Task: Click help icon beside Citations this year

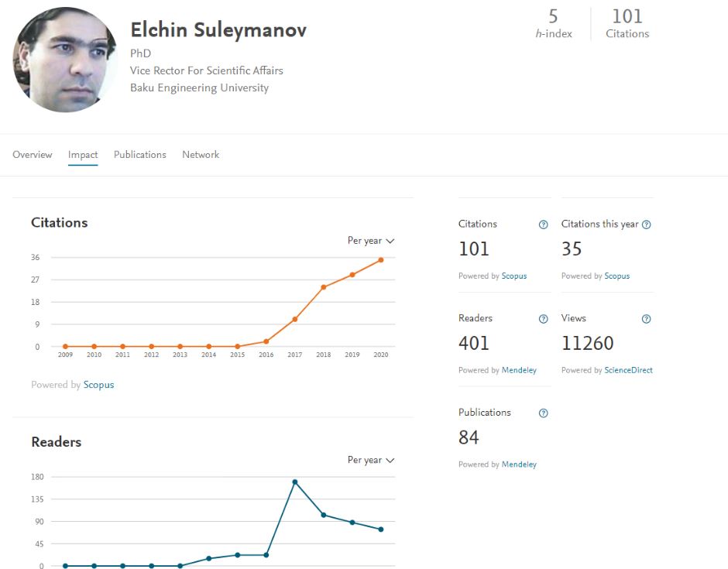Action: pos(646,225)
